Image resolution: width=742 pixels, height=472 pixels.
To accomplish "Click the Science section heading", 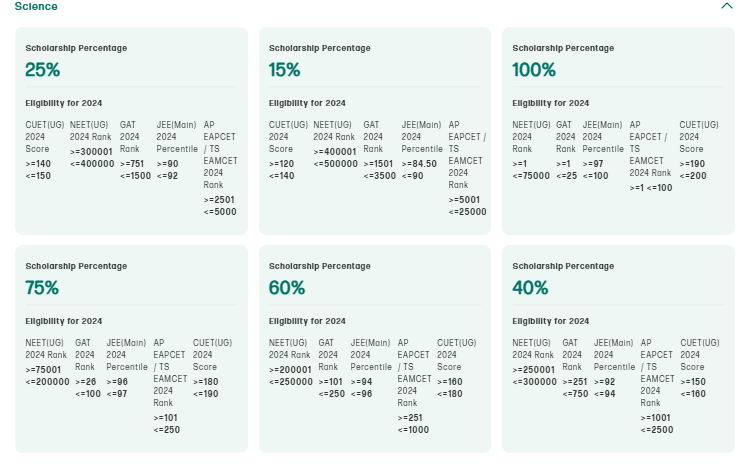I will pos(36,6).
